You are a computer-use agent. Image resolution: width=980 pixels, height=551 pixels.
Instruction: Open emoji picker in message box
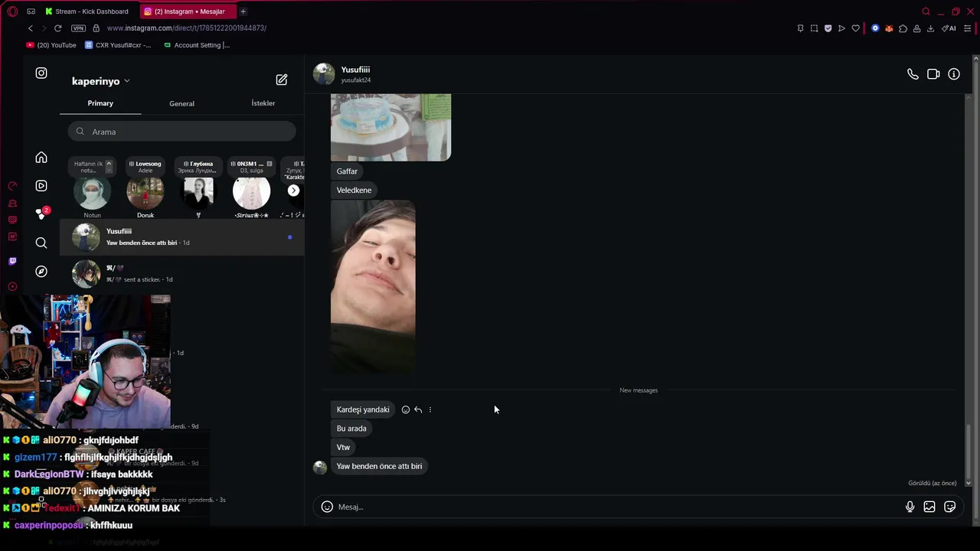coord(327,507)
